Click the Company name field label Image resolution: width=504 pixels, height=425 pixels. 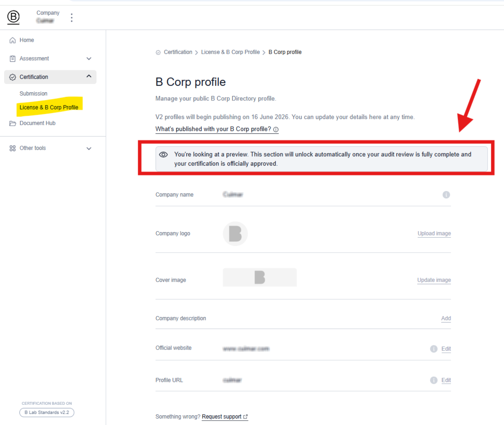174,195
